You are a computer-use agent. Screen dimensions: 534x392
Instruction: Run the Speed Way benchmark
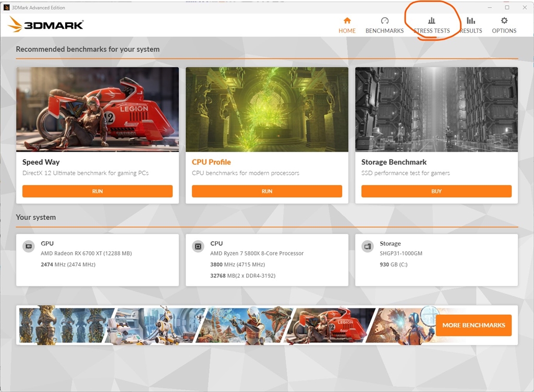coord(98,191)
